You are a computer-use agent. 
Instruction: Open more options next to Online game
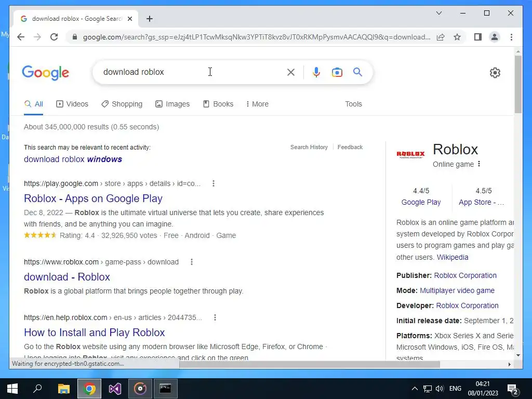click(x=478, y=164)
